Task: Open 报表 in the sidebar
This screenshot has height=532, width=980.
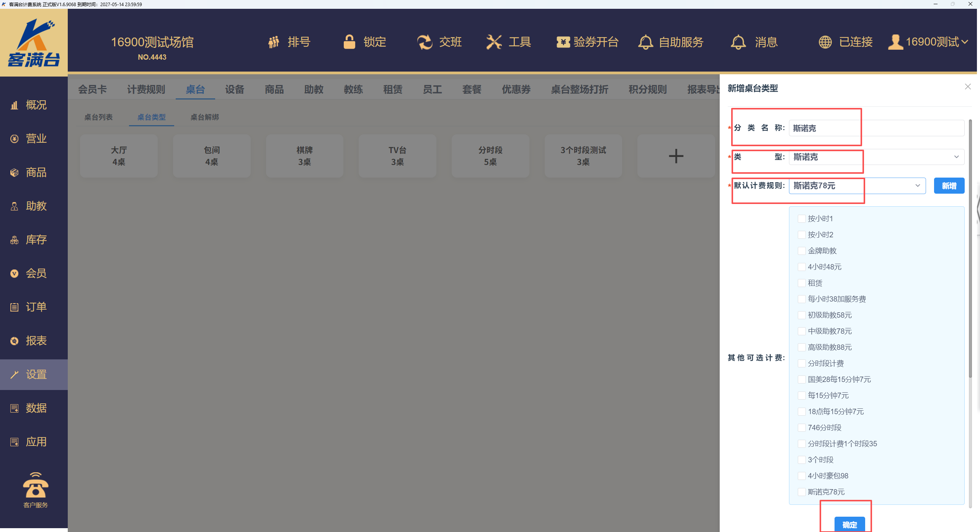Action: (34, 341)
